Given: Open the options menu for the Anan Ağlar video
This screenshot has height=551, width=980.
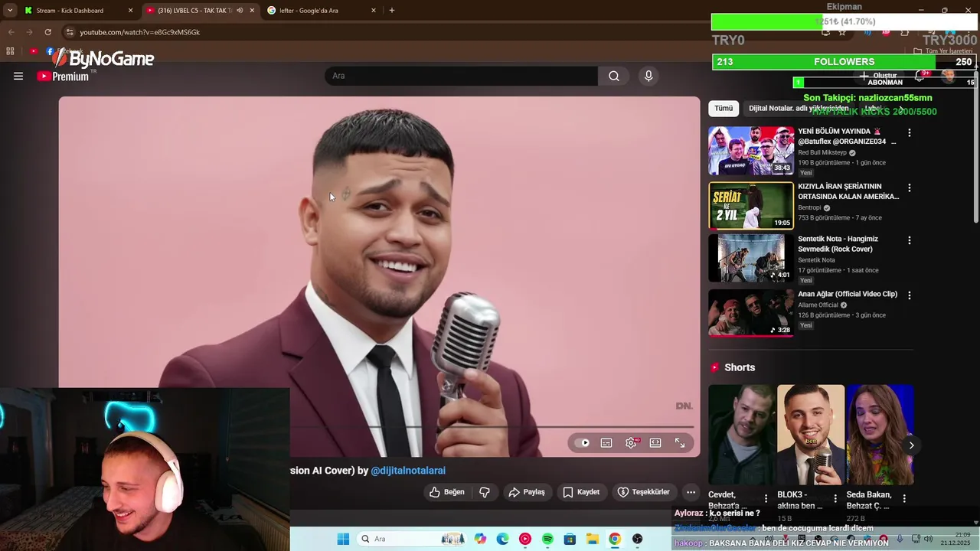Looking at the screenshot, I should coord(910,295).
